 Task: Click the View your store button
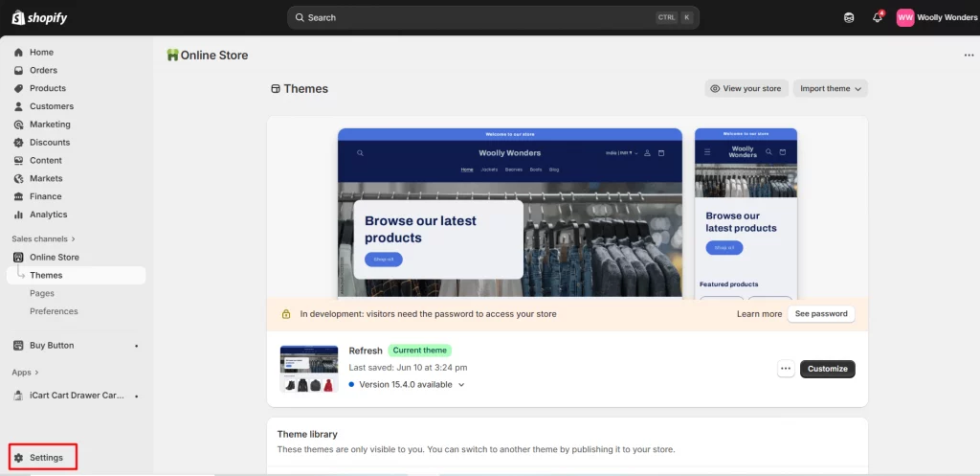pyautogui.click(x=746, y=89)
